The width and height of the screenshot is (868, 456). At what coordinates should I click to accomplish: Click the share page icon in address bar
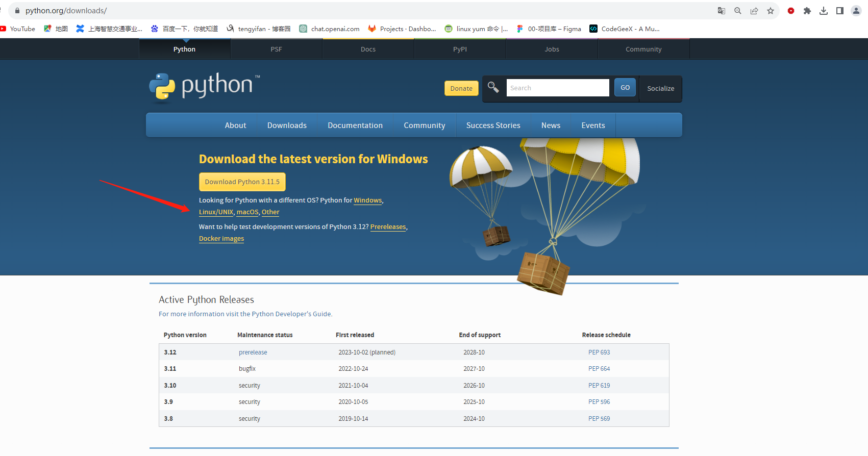[754, 11]
